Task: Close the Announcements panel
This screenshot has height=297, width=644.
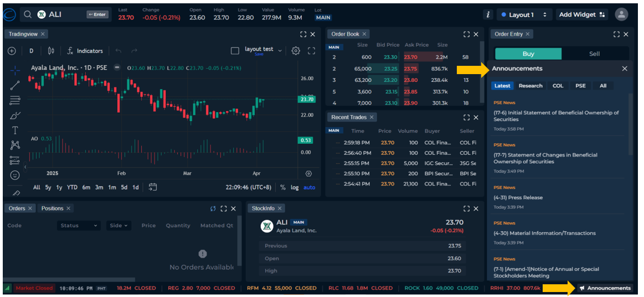Action: point(625,69)
